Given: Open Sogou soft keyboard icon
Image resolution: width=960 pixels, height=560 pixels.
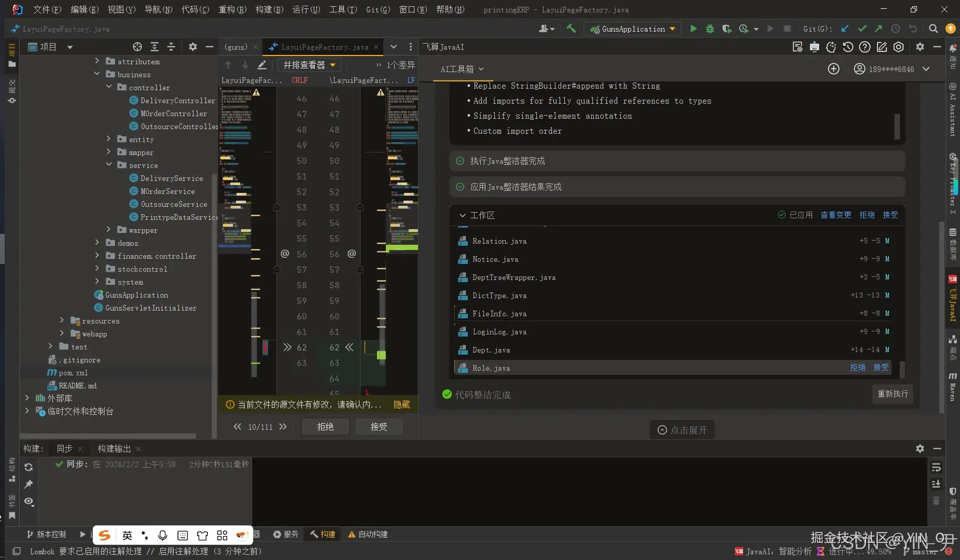Looking at the screenshot, I should pyautogui.click(x=183, y=536).
